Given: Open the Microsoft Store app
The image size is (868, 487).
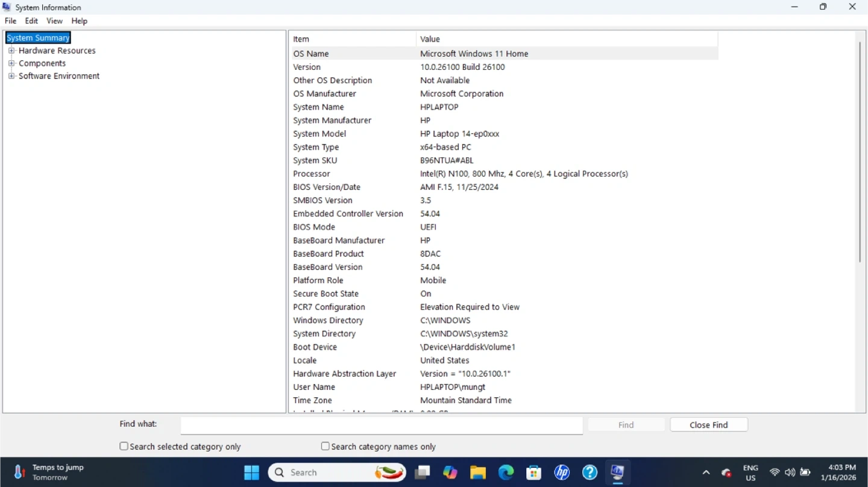Looking at the screenshot, I should (533, 473).
